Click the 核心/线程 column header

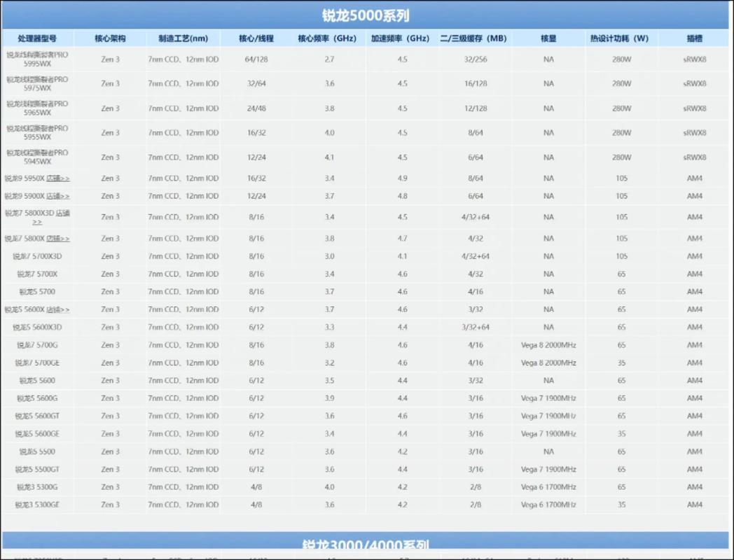[x=256, y=38]
